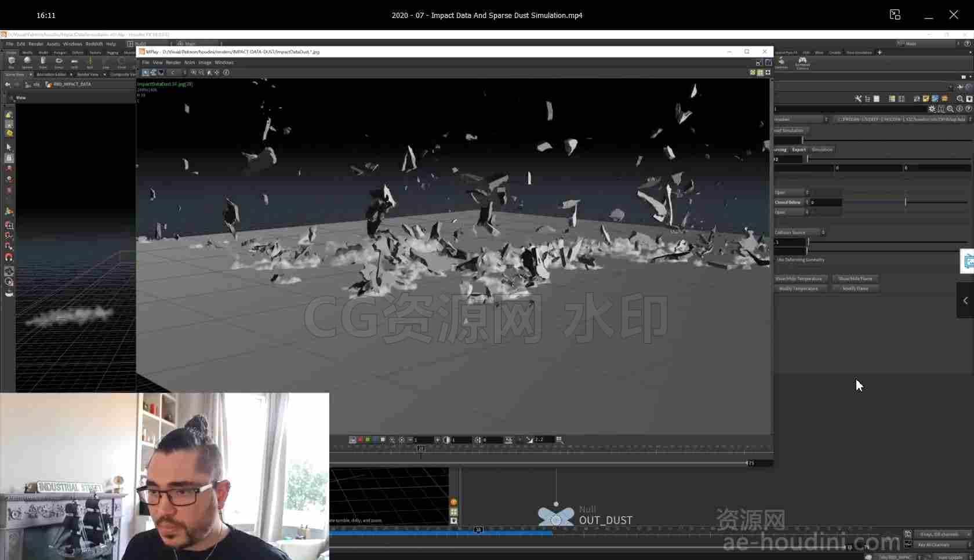Open the Collision Source dropdown
Viewport: 974px width, 560px height.
tap(799, 232)
